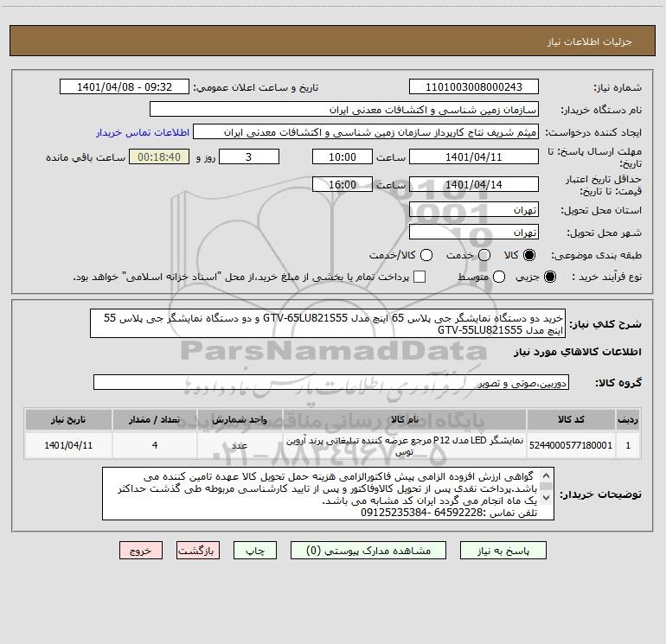The height and width of the screenshot is (644, 666).
Task: Open اطلاعات تماس خریدار link
Action: tap(143, 132)
